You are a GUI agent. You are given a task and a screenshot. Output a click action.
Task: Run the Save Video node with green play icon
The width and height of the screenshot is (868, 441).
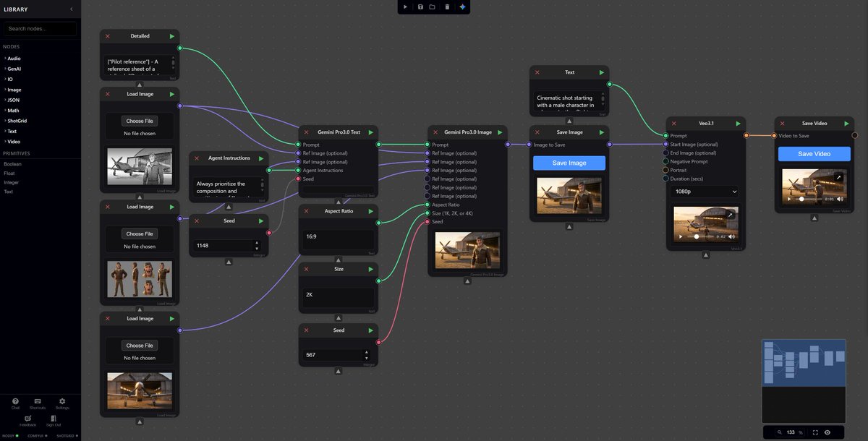click(x=847, y=124)
